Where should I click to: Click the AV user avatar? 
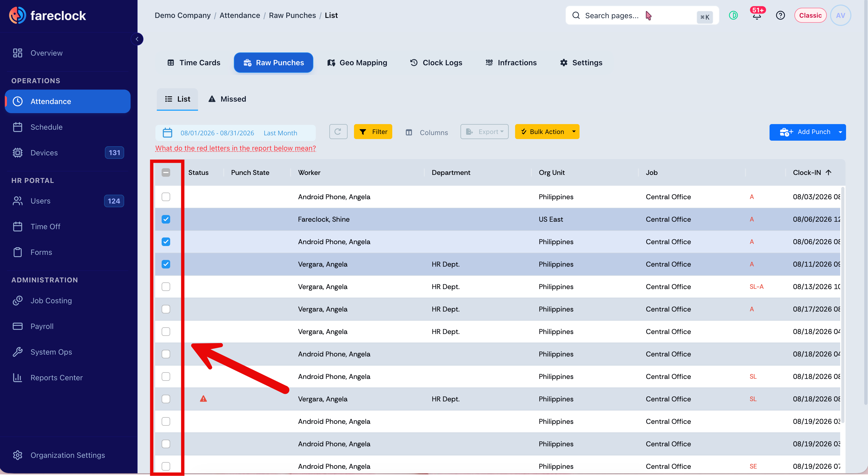pyautogui.click(x=840, y=16)
